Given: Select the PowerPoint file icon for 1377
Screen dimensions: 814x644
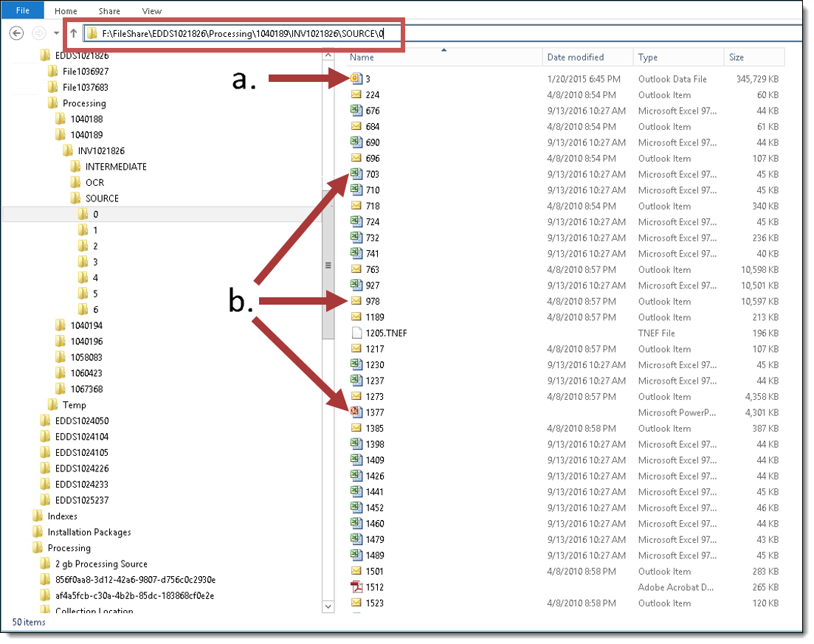Looking at the screenshot, I should click(x=356, y=412).
